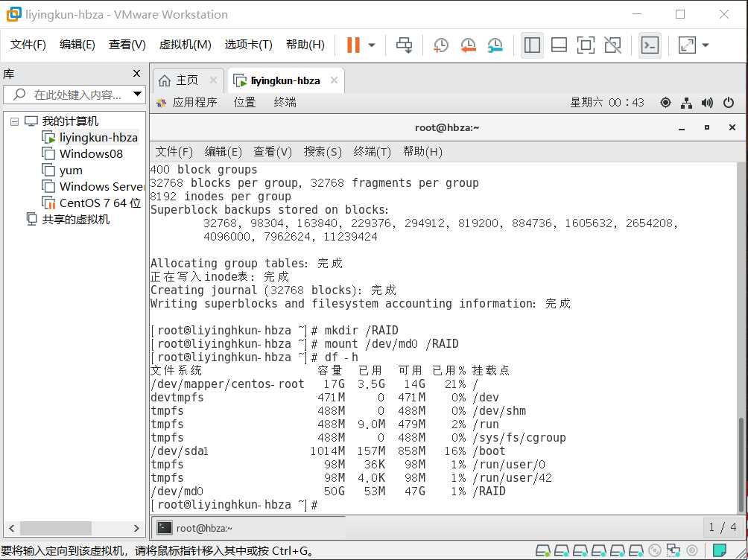
Task: Minimize the root@hbza terminal window
Action: tap(682, 128)
